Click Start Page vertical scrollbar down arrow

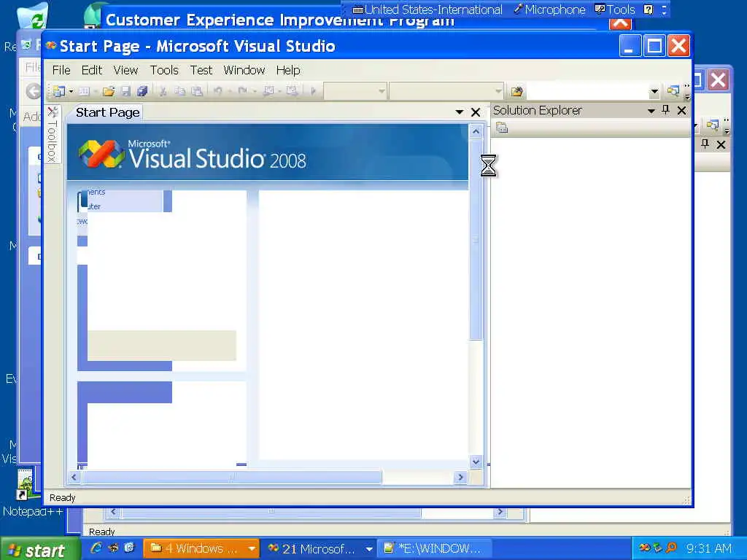tap(476, 462)
